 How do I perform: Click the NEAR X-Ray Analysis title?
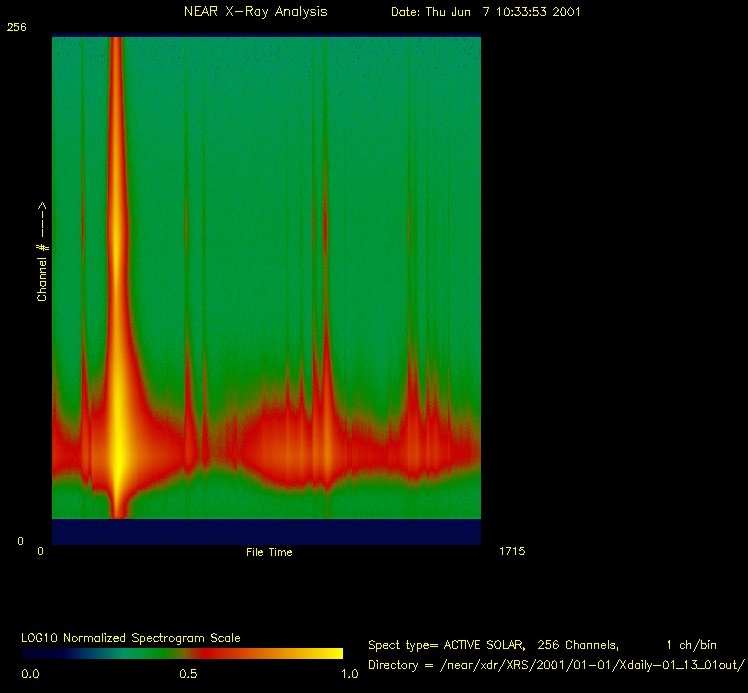pyautogui.click(x=255, y=12)
